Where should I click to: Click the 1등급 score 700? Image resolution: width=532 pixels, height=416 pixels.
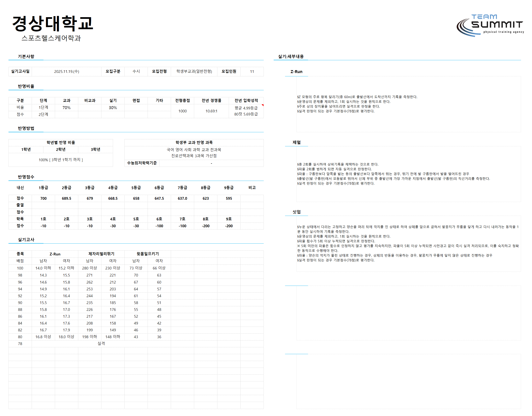pyautogui.click(x=43, y=198)
